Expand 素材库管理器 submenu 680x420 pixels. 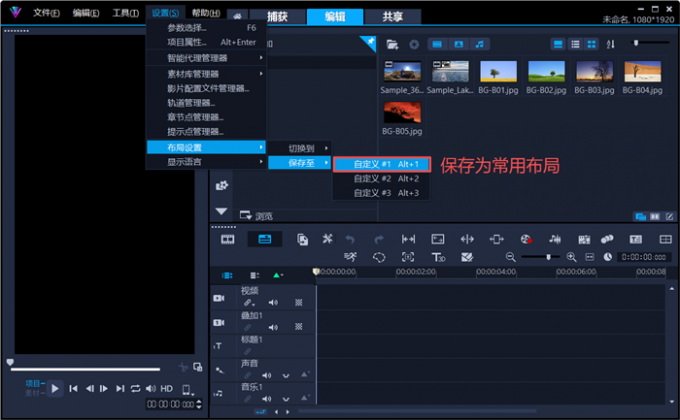(x=206, y=74)
